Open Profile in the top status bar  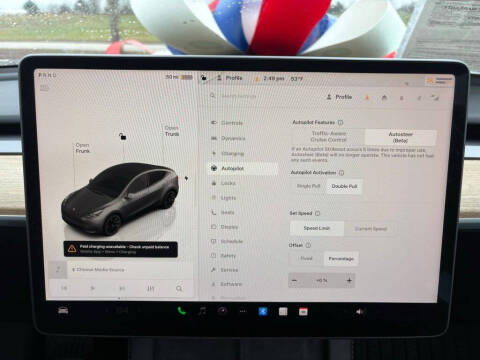230,78
